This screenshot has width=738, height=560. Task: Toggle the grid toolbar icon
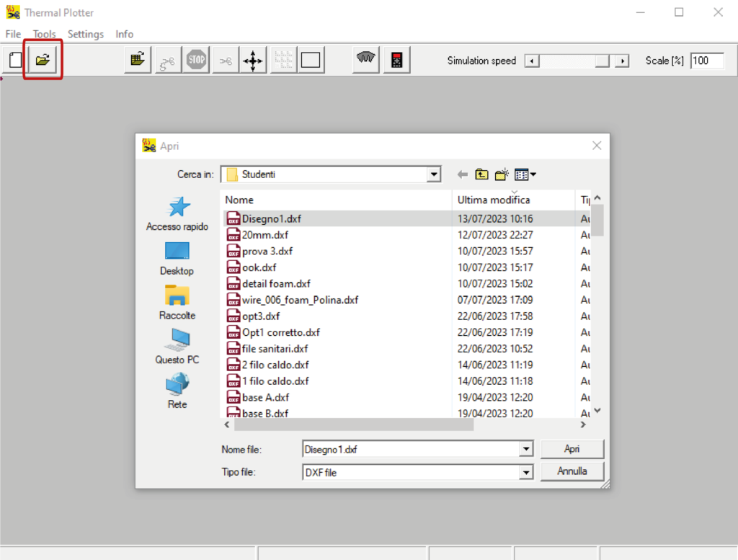point(283,60)
